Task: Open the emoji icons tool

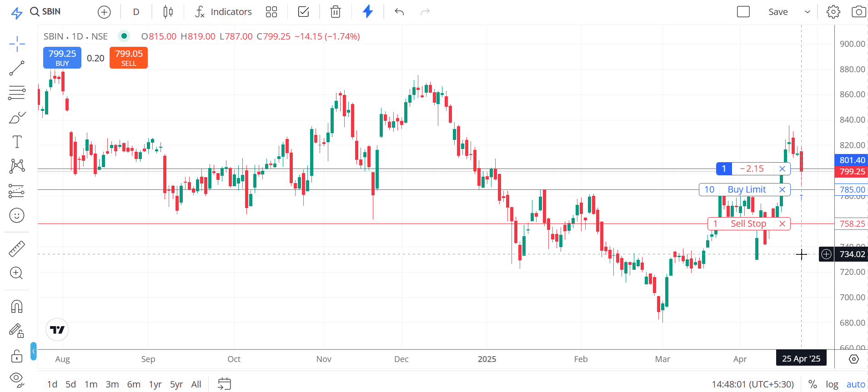Action: point(17,215)
